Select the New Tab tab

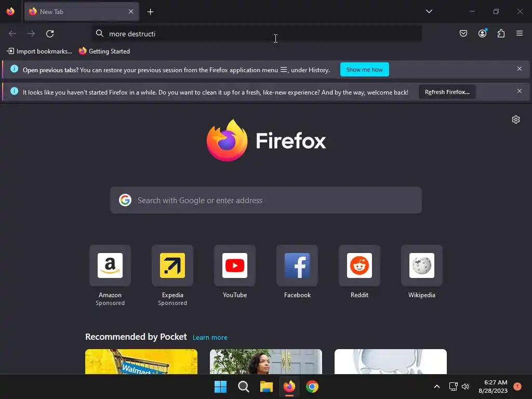pyautogui.click(x=82, y=11)
